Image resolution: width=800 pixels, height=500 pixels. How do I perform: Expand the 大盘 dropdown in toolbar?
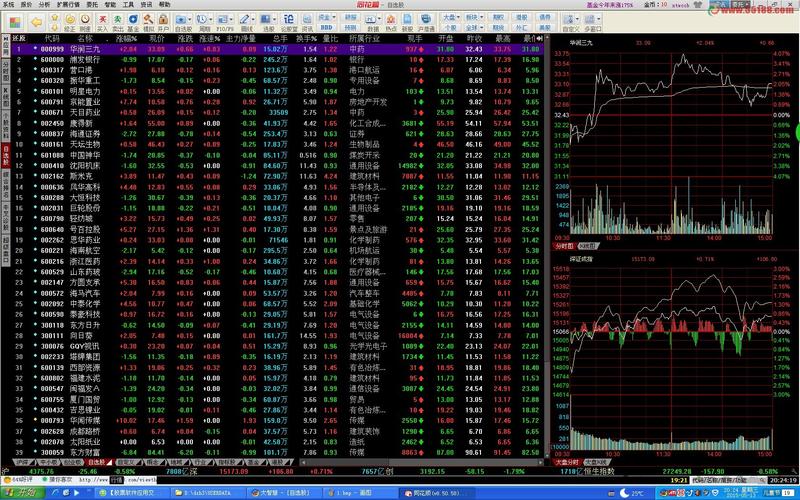tap(451, 16)
